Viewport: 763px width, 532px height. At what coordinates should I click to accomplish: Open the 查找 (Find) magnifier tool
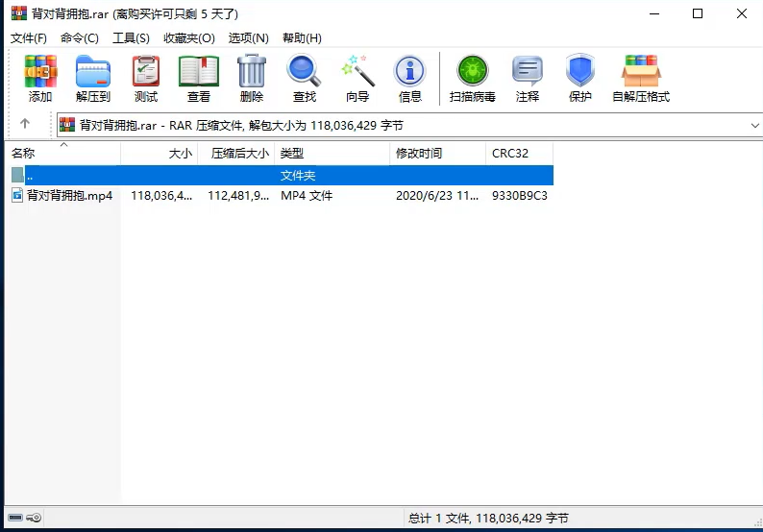(305, 79)
